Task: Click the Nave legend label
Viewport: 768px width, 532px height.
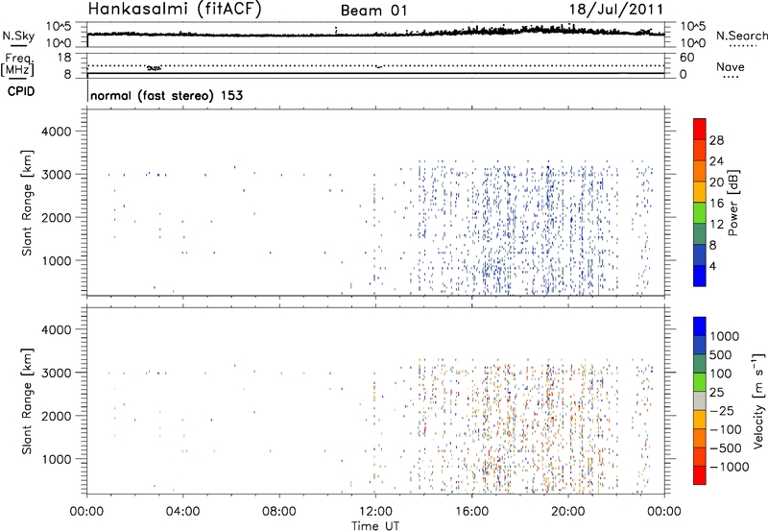Action: click(731, 67)
